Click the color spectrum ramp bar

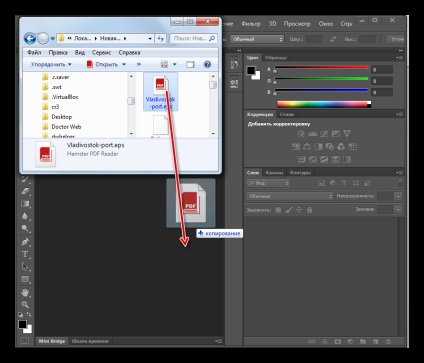click(324, 104)
